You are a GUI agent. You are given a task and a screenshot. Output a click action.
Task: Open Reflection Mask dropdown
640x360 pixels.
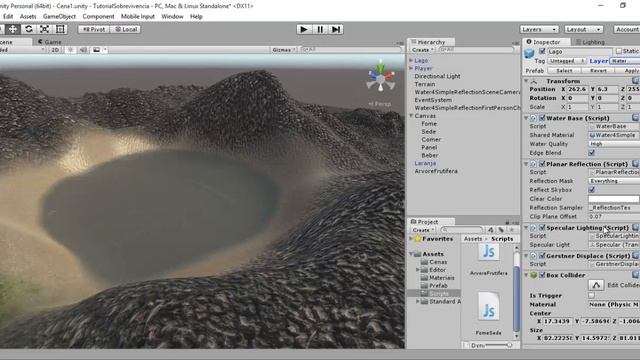[614, 181]
